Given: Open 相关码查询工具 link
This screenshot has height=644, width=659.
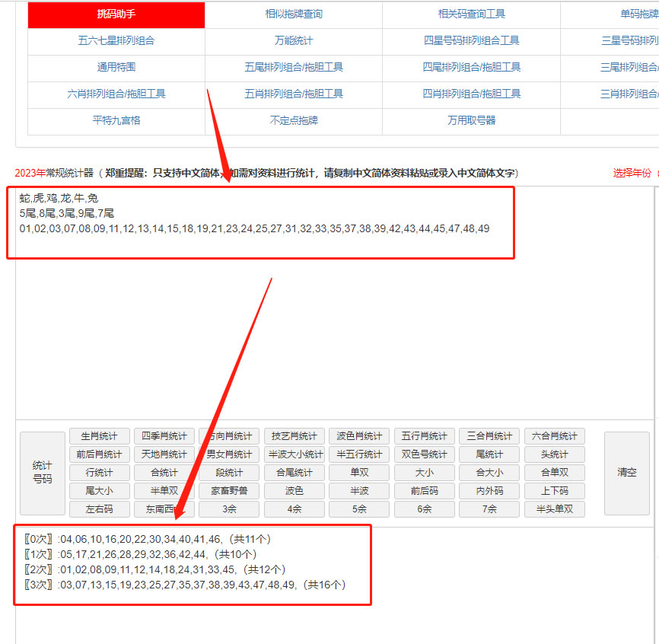Looking at the screenshot, I should pyautogui.click(x=471, y=14).
